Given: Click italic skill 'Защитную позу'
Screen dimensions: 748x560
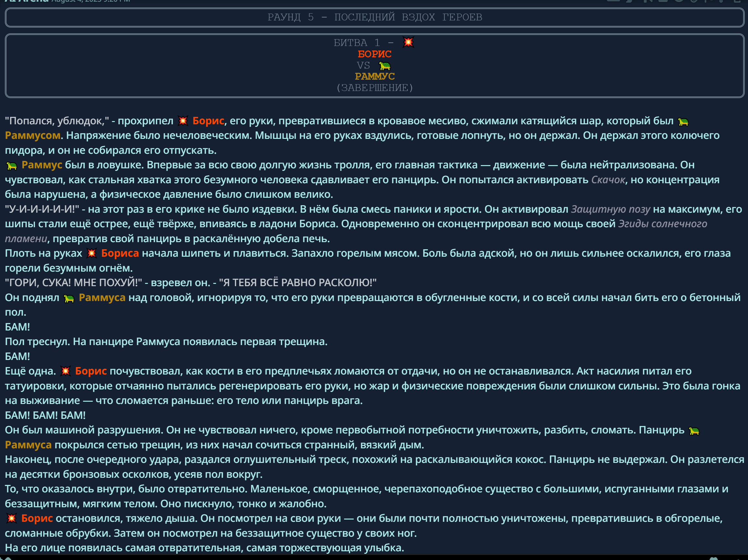Looking at the screenshot, I should click(x=610, y=209).
